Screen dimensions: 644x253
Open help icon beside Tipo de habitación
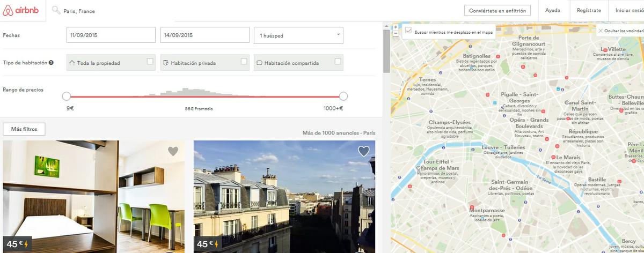pyautogui.click(x=51, y=63)
